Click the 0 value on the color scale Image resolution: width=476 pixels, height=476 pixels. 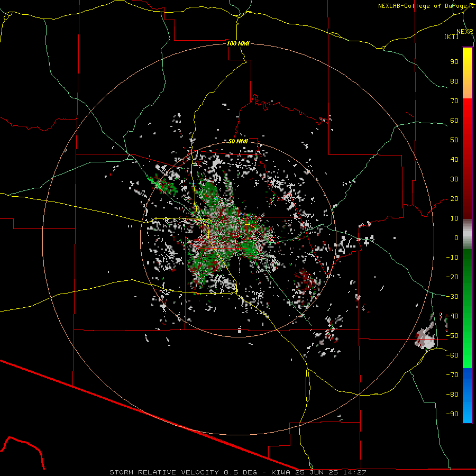click(x=456, y=237)
